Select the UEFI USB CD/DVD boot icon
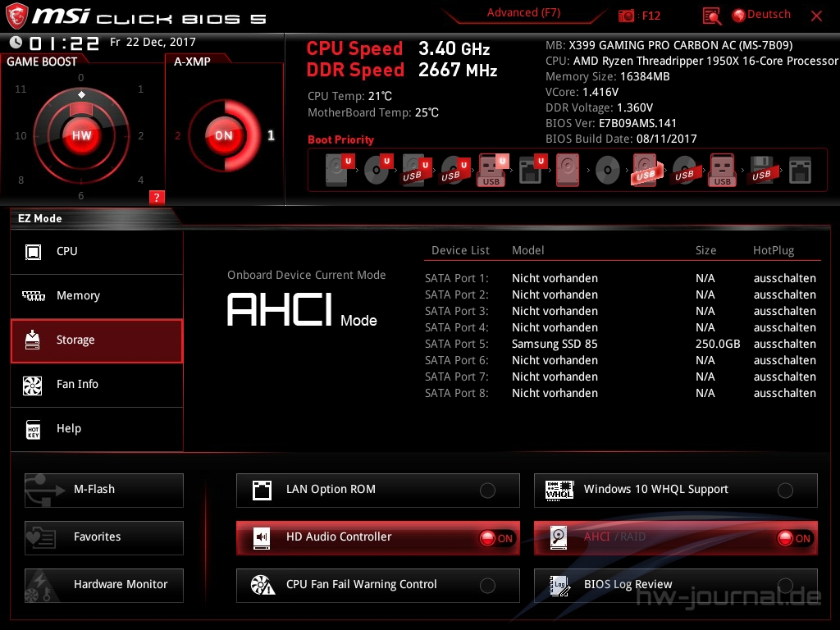 click(x=454, y=170)
